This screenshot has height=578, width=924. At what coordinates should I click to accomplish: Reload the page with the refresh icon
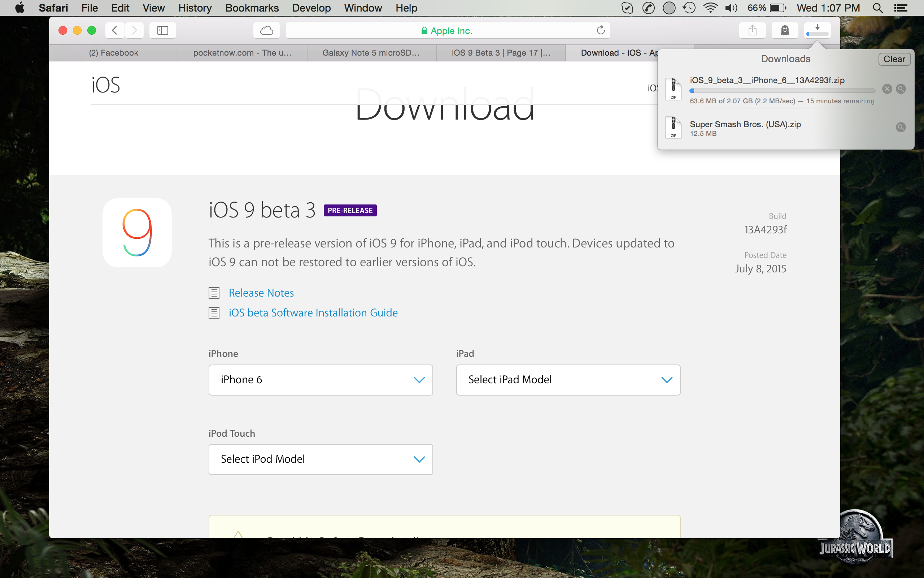601,30
